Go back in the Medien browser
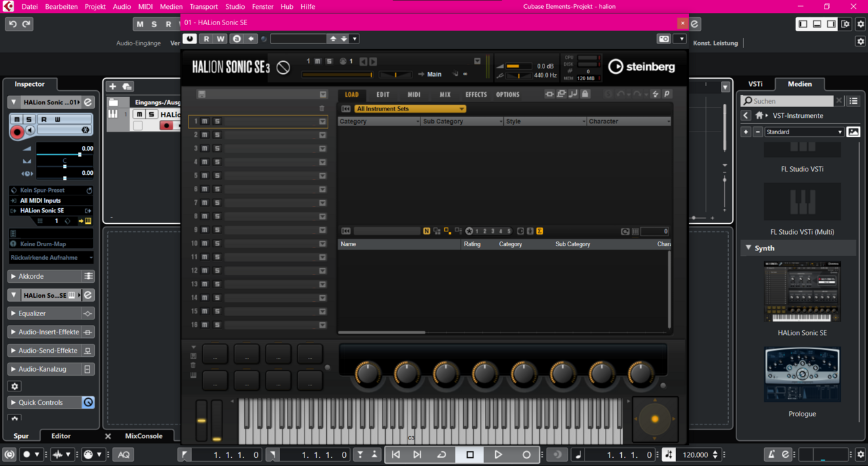The image size is (868, 466). (x=745, y=115)
